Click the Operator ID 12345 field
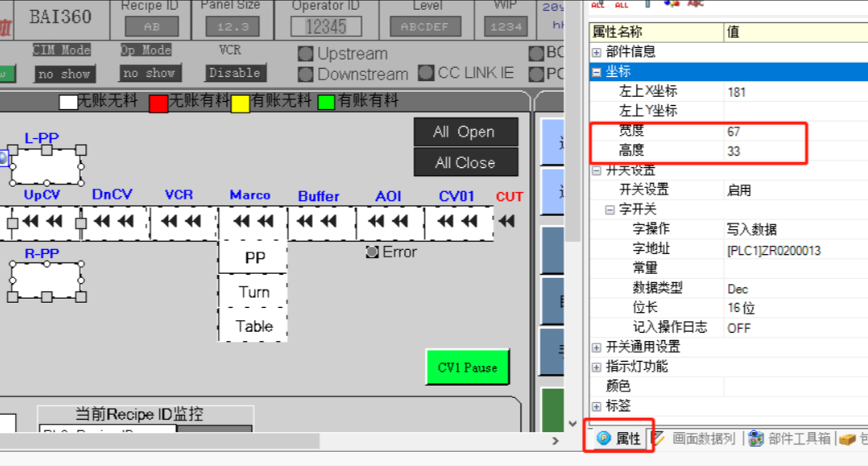Viewport: 868px width, 466px height. [x=326, y=26]
